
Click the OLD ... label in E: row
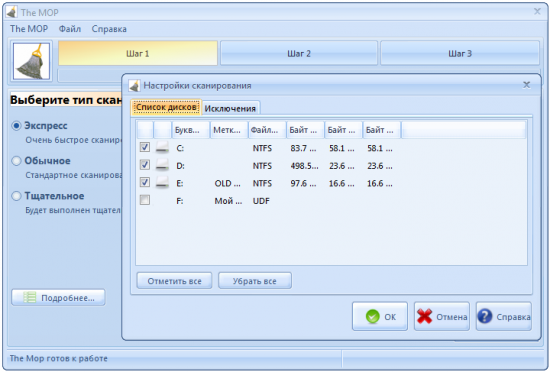228,183
